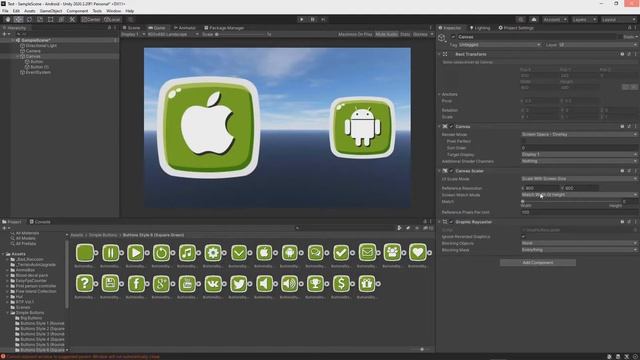Viewport: 640px width, 360px height.
Task: Toggle Mute Audio in Game view
Action: click(386, 34)
